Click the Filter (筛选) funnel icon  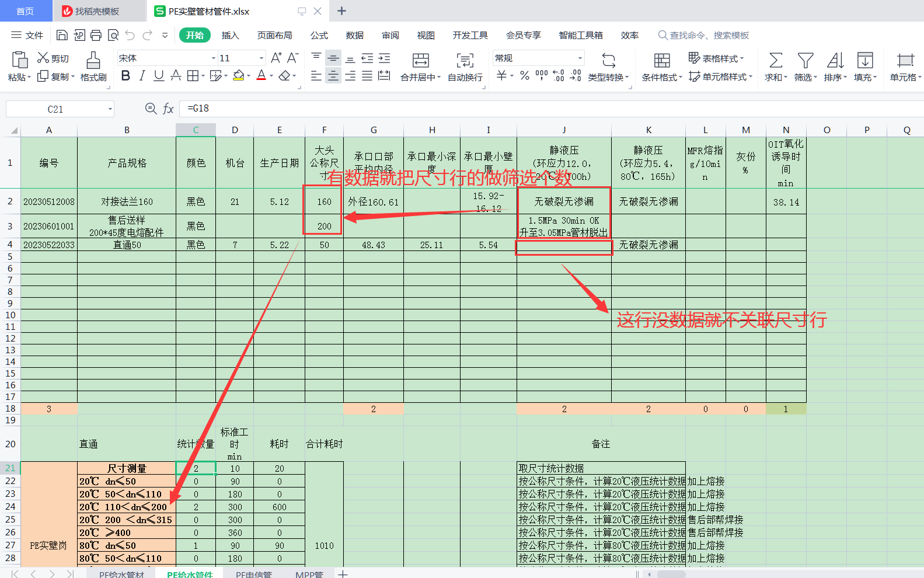(806, 60)
